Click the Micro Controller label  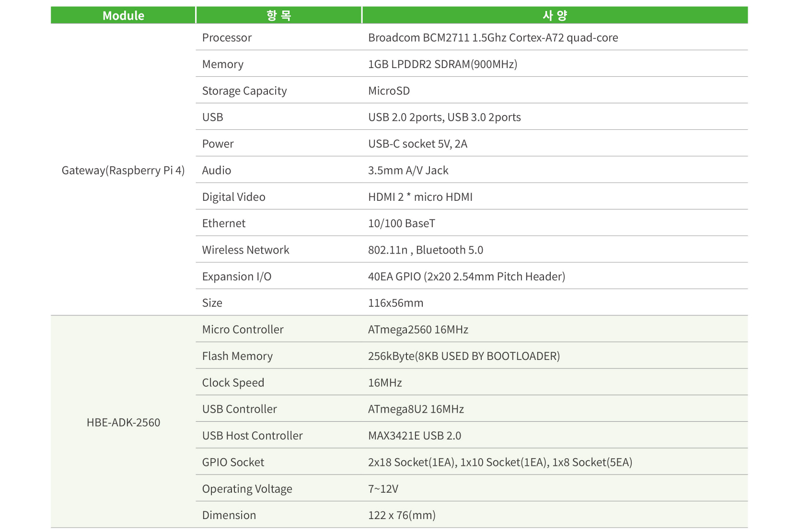(x=243, y=329)
